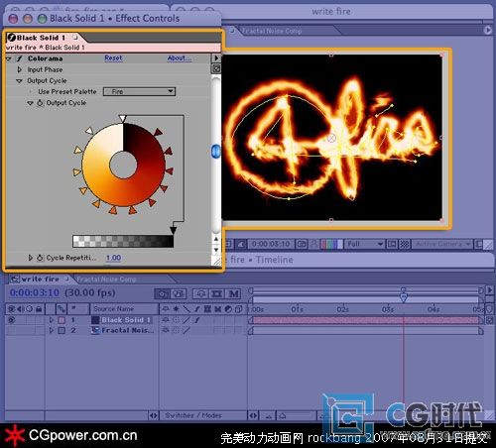Open the Use Preset Palette dropdown showing Fire
Image resolution: width=496 pixels, height=448 pixels.
[139, 91]
